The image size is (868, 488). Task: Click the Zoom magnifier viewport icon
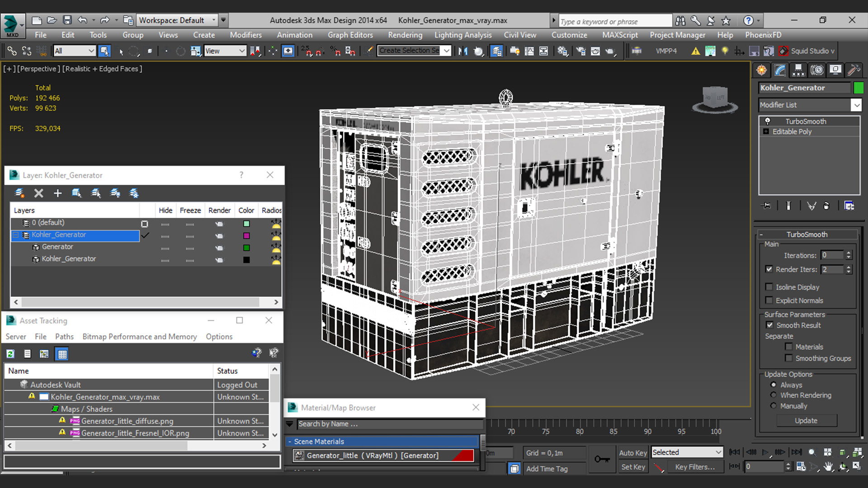coord(812,452)
